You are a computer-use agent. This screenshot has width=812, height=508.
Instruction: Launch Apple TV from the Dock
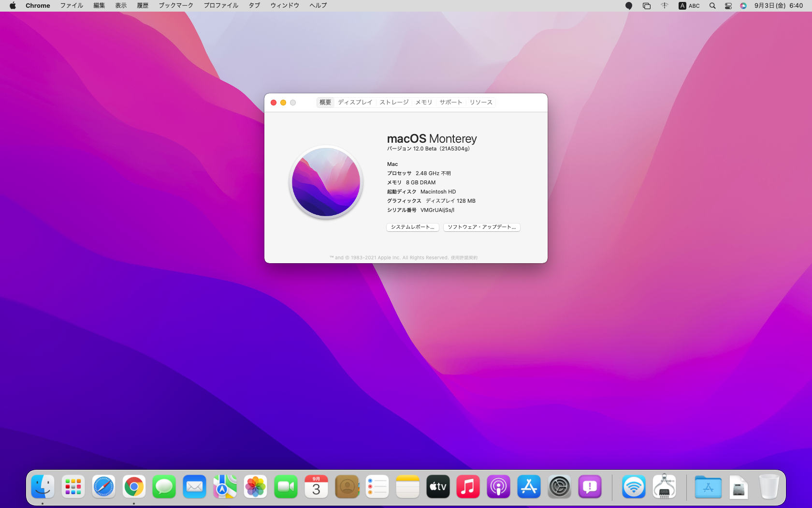tap(438, 487)
